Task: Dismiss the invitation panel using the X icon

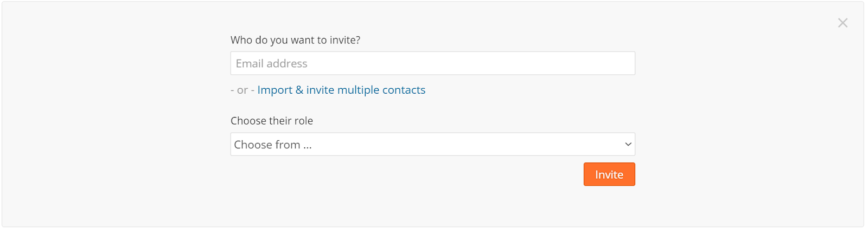Action: coord(843,23)
